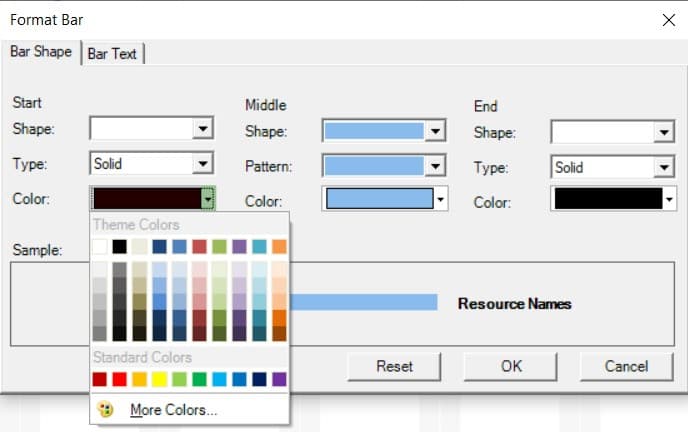Open the Middle Pattern dropdown

click(435, 166)
